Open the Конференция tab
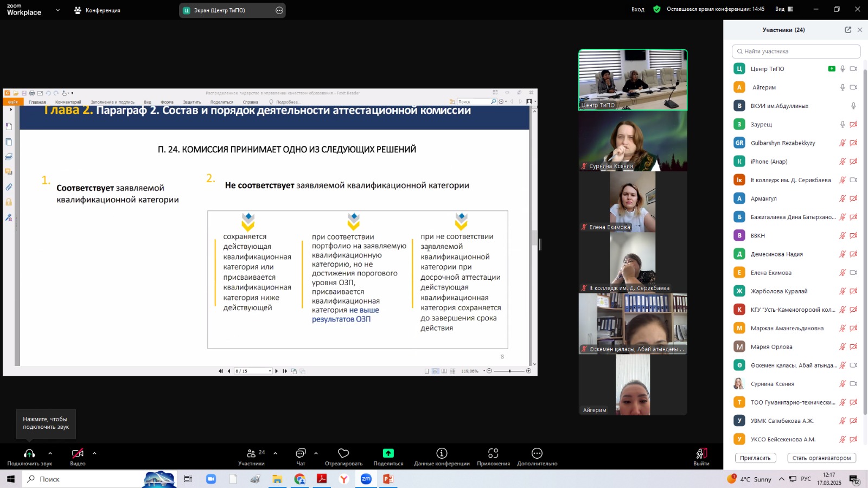Screen dimensions: 868x488 coord(98,10)
